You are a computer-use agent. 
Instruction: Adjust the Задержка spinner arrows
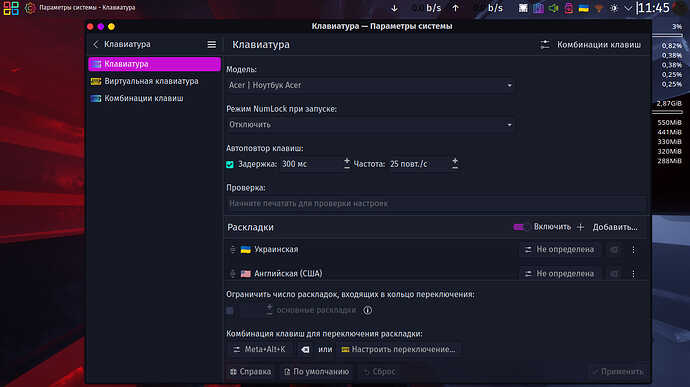click(x=347, y=164)
